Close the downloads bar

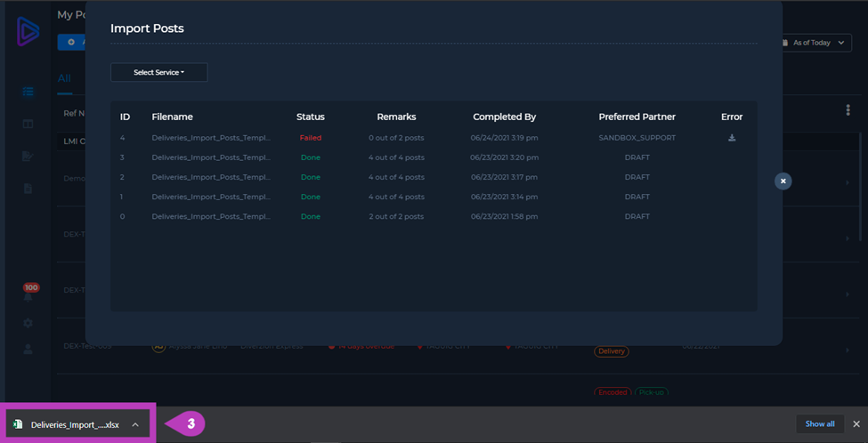click(x=856, y=424)
